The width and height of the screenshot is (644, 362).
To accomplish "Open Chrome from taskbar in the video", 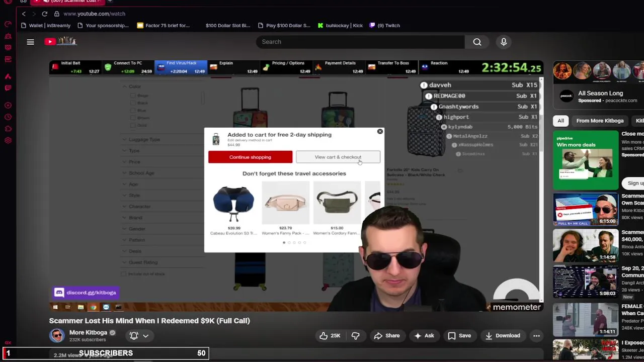I will coord(93,307).
